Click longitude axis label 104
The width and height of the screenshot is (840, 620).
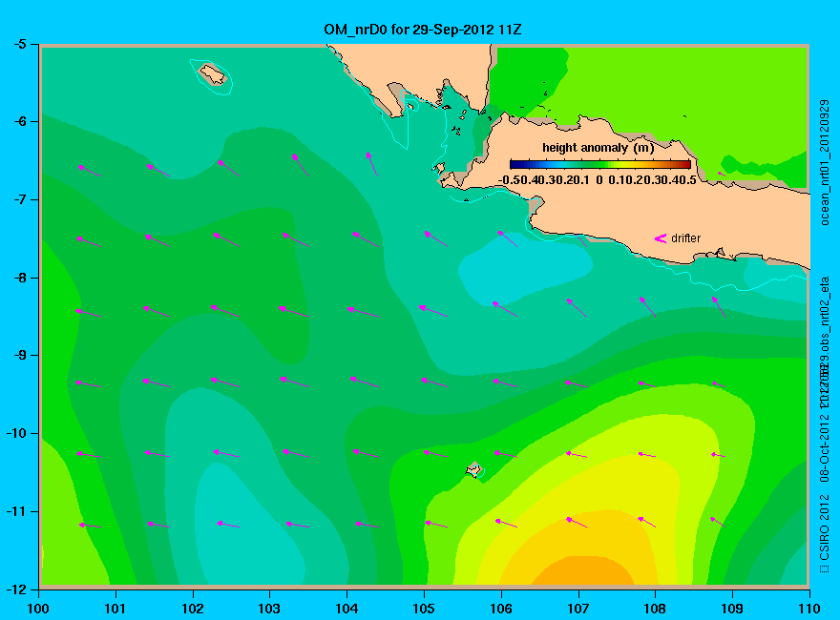[346, 609]
